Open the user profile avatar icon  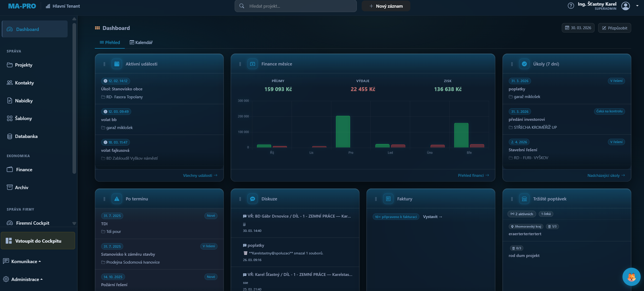click(x=626, y=6)
